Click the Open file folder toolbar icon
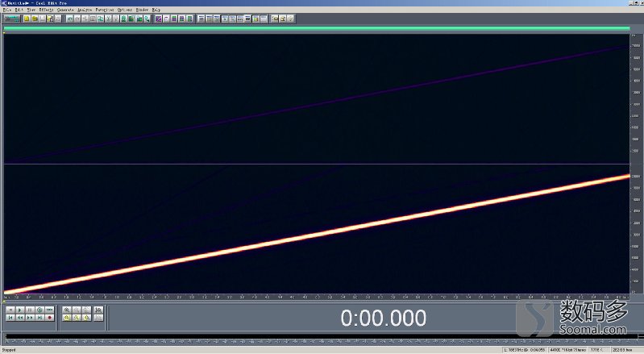The image size is (644, 354). (x=35, y=18)
